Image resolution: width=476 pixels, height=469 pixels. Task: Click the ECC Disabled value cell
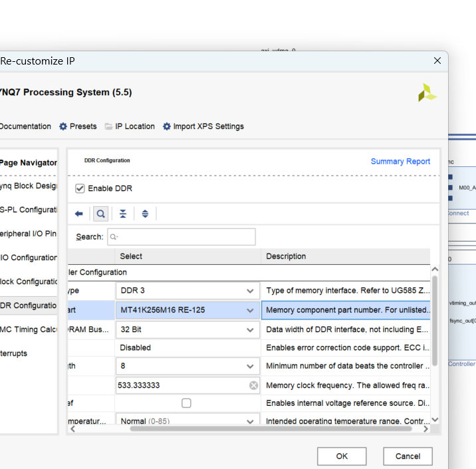click(x=187, y=348)
